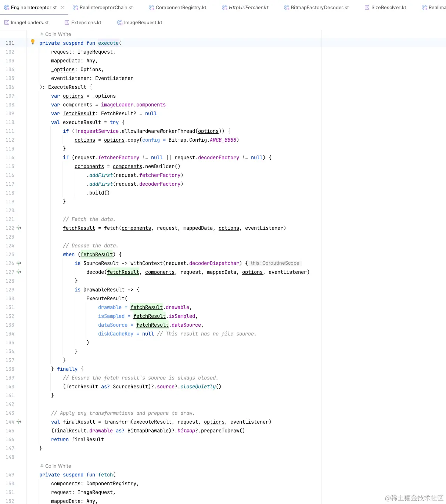Click 'closeQuietly()' on line 140
This screenshot has width=446, height=504.
[201, 387]
